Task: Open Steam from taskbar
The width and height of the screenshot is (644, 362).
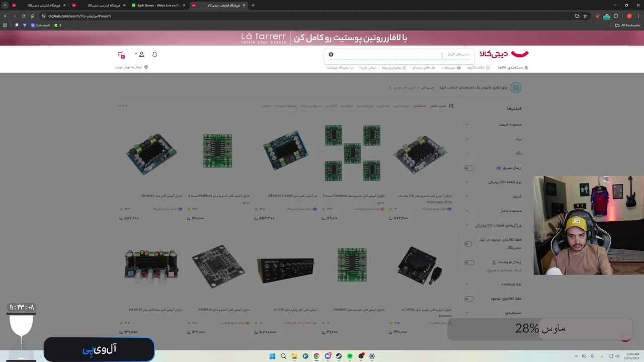Action: (339, 356)
